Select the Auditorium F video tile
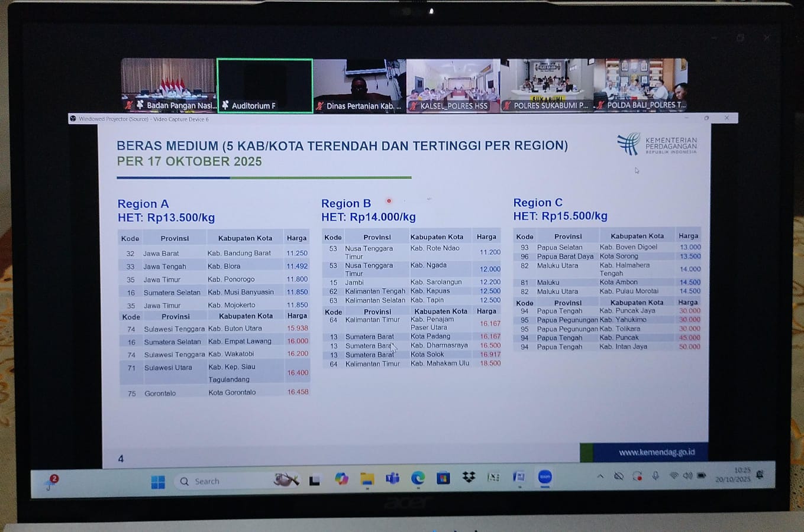804x532 pixels. coord(264,85)
